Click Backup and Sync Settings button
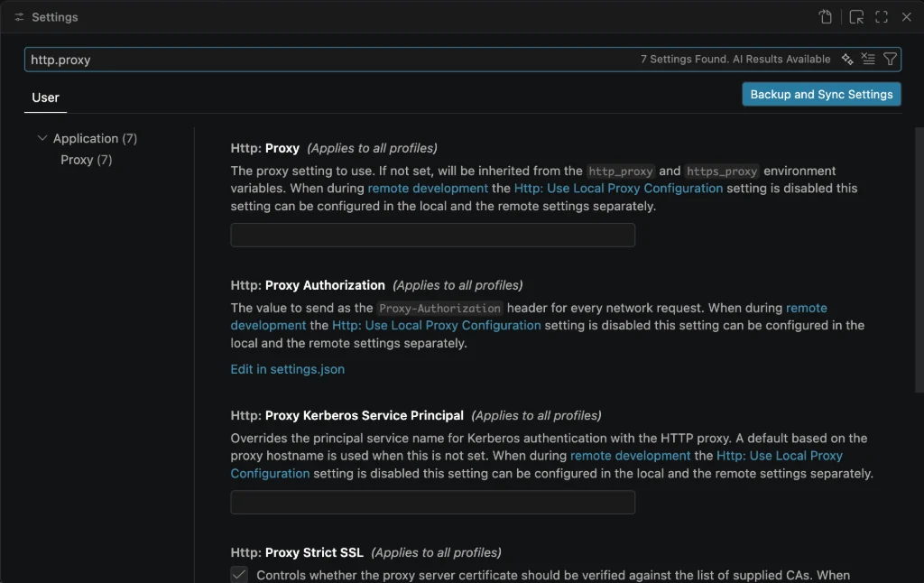 click(x=821, y=95)
